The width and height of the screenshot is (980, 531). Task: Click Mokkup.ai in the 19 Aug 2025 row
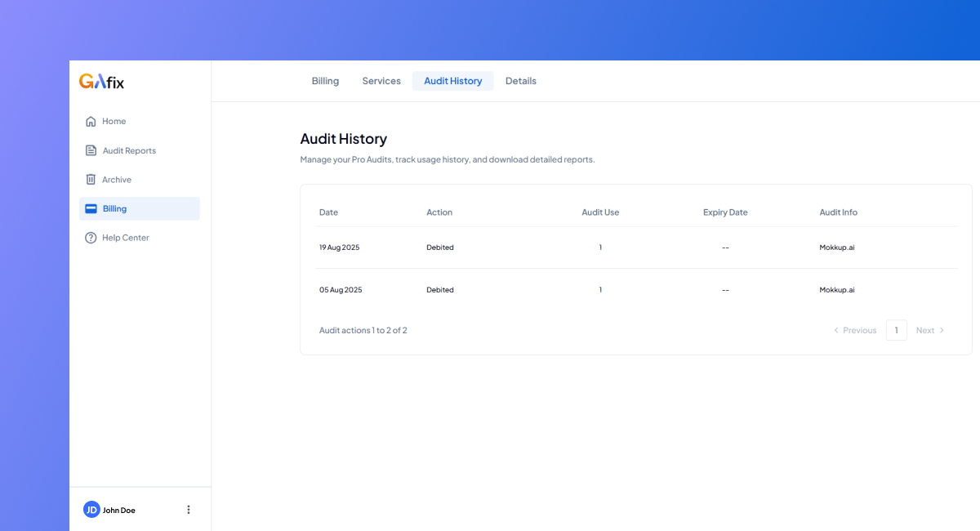click(x=837, y=248)
